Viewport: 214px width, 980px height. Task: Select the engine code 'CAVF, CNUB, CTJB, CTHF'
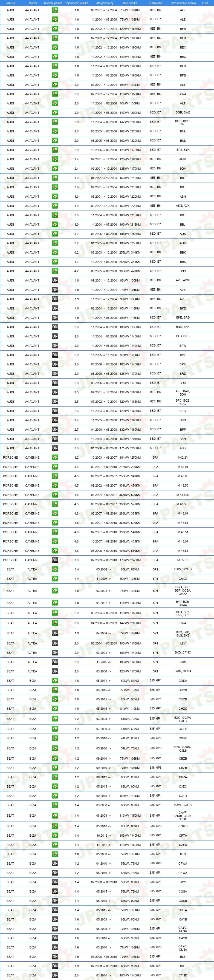click(183, 816)
